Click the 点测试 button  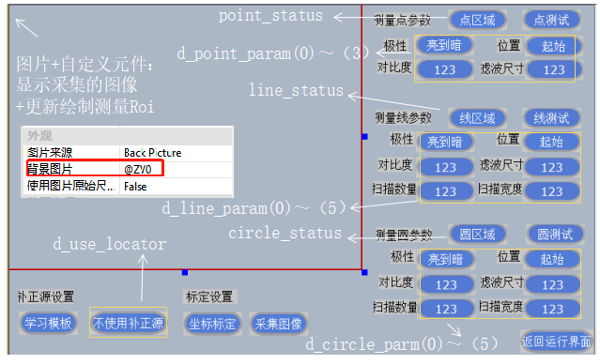[x=551, y=20]
